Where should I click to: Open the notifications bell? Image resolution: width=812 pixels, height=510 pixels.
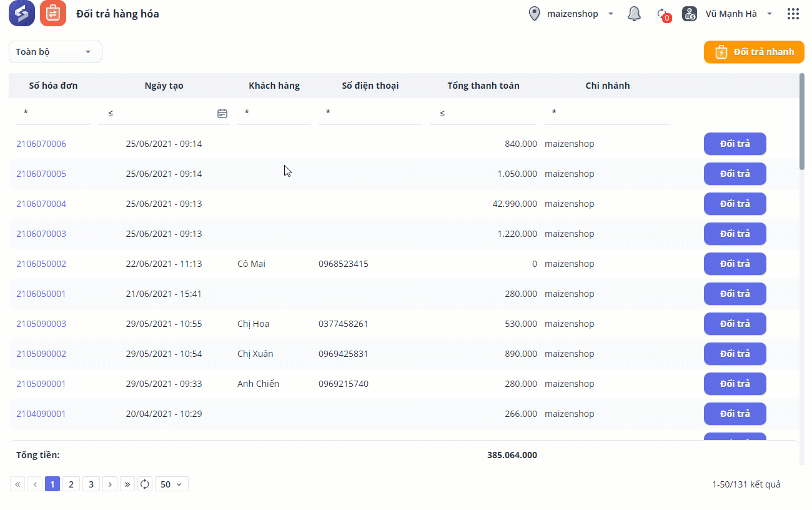tap(634, 14)
